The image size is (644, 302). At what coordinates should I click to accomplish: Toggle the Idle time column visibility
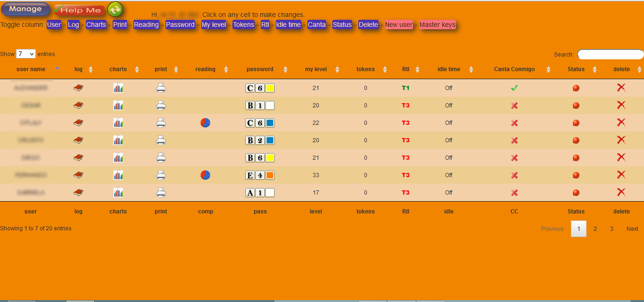(288, 24)
